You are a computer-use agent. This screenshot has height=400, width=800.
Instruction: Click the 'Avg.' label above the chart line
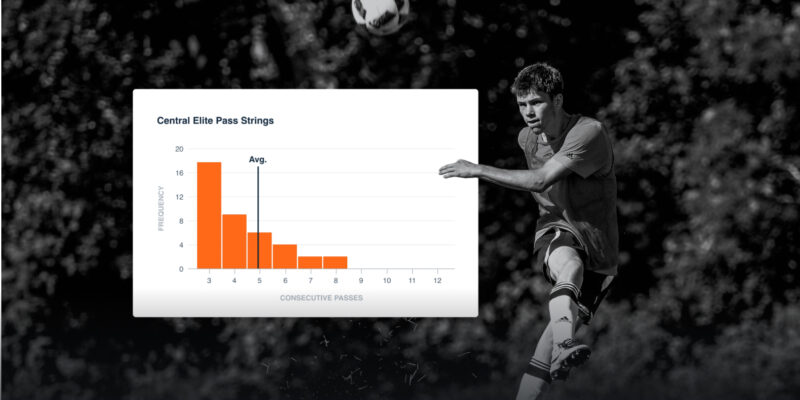pos(258,160)
